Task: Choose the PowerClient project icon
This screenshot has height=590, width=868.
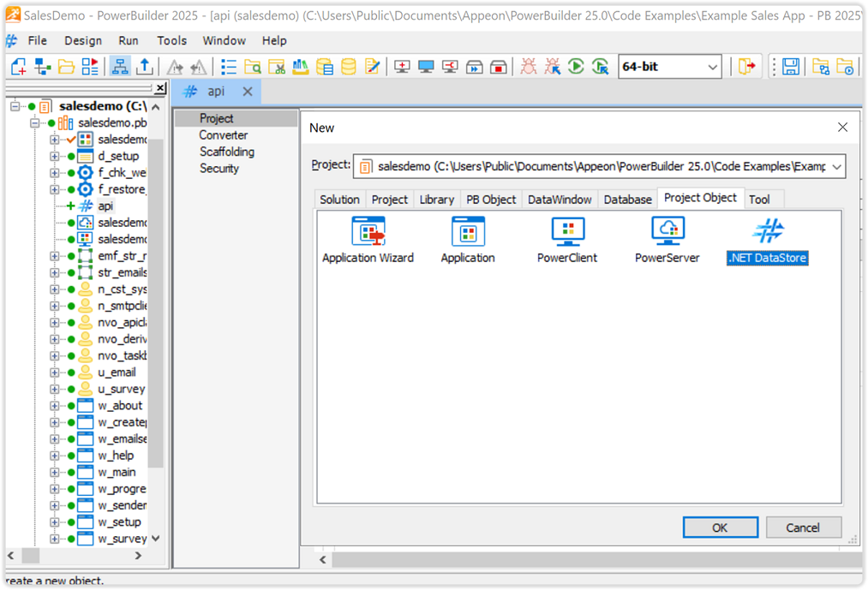Action: 567,231
